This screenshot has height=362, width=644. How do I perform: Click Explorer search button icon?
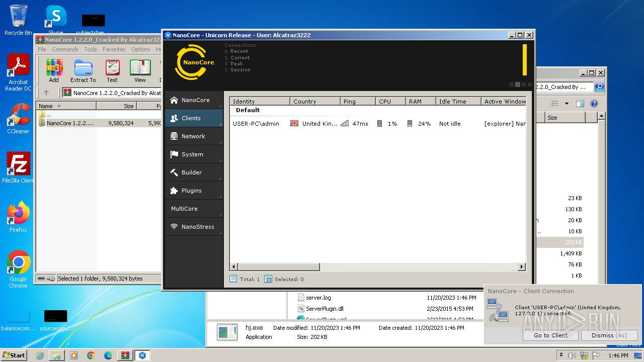599,87
